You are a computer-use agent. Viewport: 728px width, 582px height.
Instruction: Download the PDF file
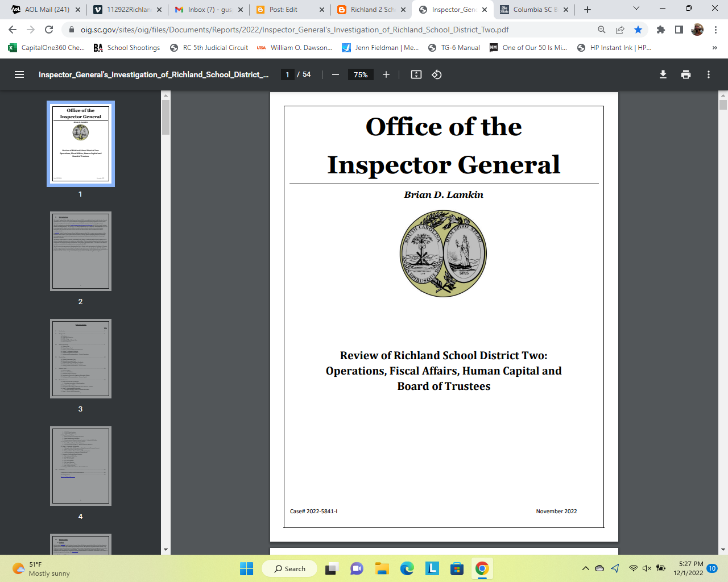663,74
